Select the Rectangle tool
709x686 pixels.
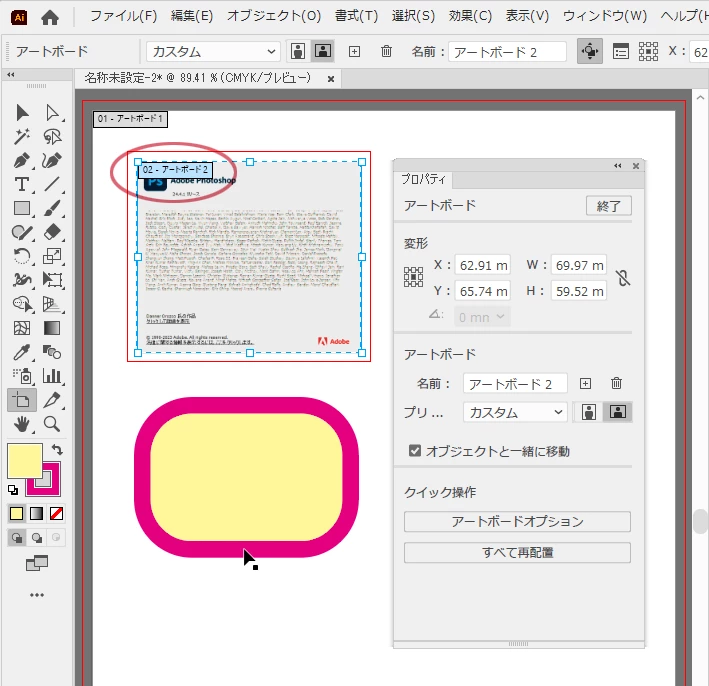point(22,208)
